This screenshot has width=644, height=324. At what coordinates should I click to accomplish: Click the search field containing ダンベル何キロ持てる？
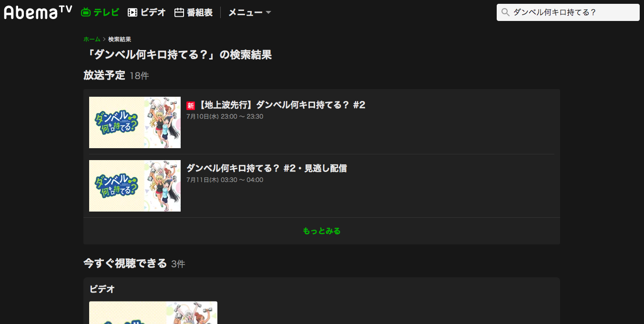click(x=568, y=12)
